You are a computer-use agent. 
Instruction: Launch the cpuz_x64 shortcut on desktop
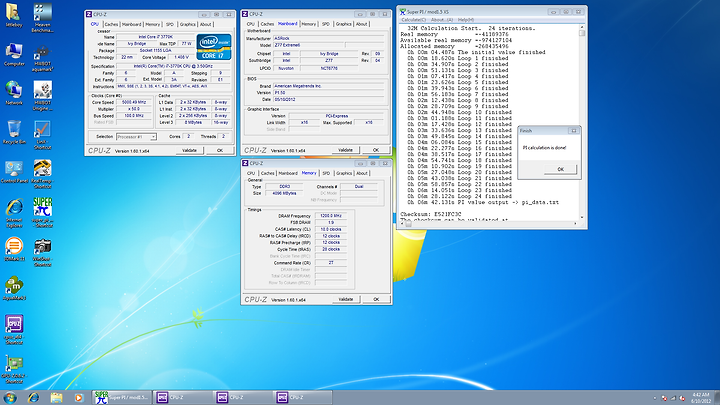(14, 330)
